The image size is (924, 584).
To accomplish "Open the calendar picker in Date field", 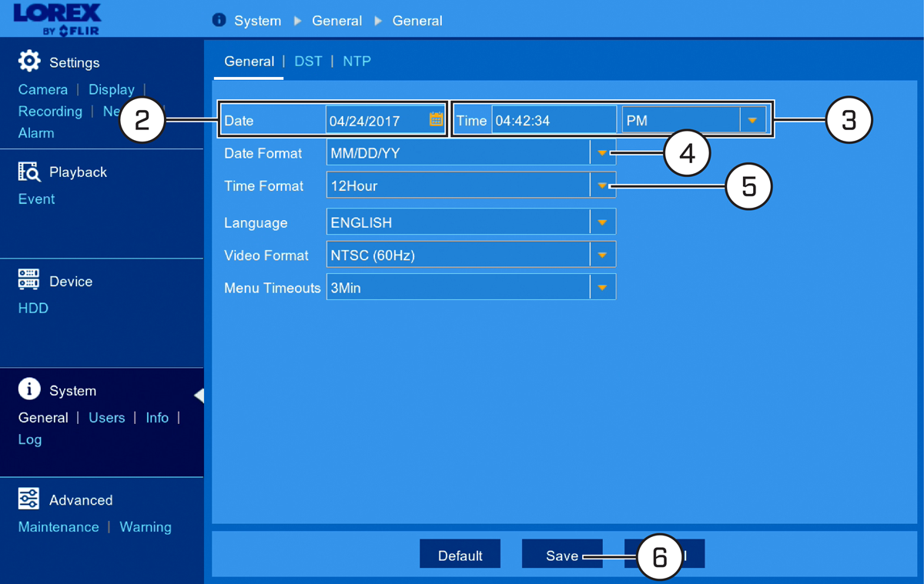I will coord(436,119).
